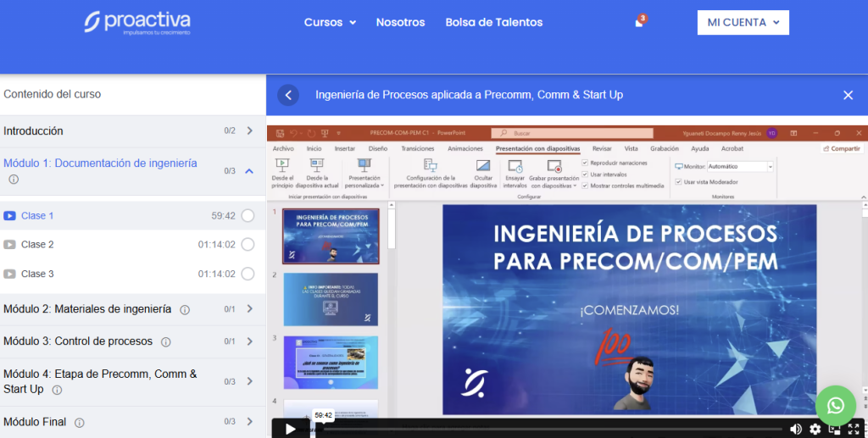Mark Clase 1 as complete circle
868x438 pixels.
click(x=248, y=216)
